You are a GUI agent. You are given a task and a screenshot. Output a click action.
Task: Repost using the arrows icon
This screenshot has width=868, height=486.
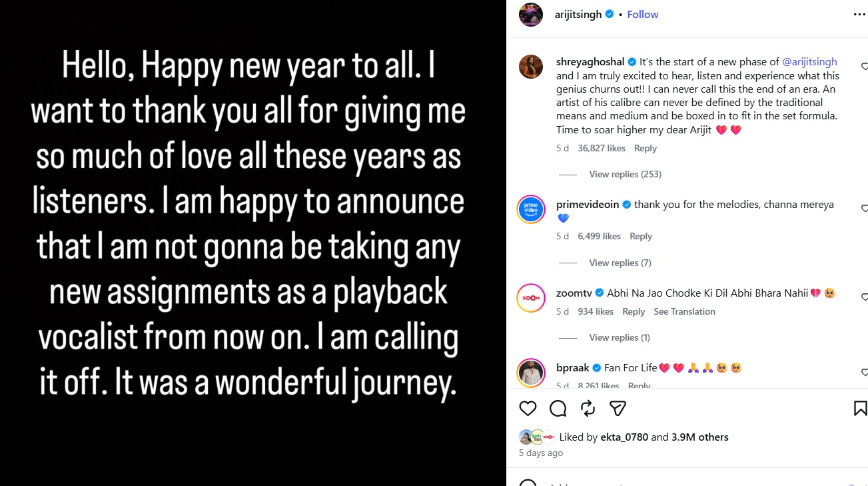pyautogui.click(x=588, y=408)
